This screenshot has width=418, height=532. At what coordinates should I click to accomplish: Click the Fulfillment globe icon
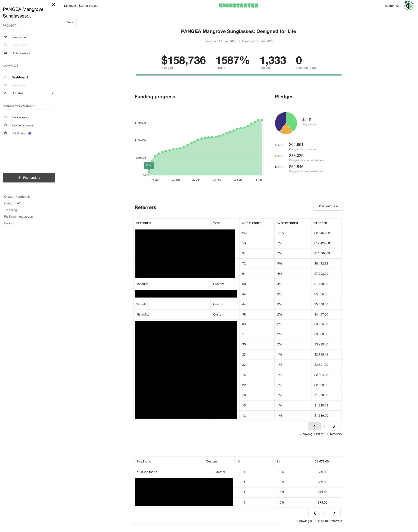[x=5, y=133]
